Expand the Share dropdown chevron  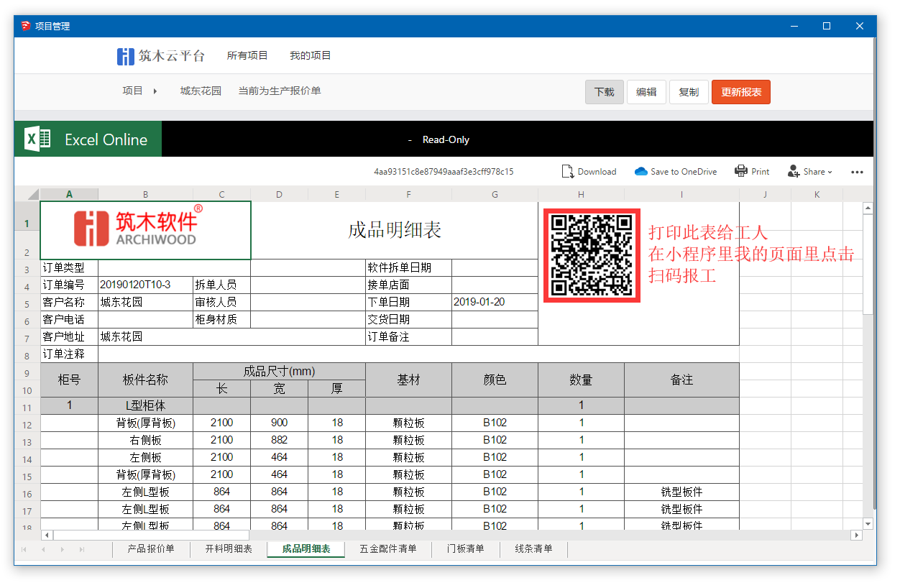(x=830, y=173)
